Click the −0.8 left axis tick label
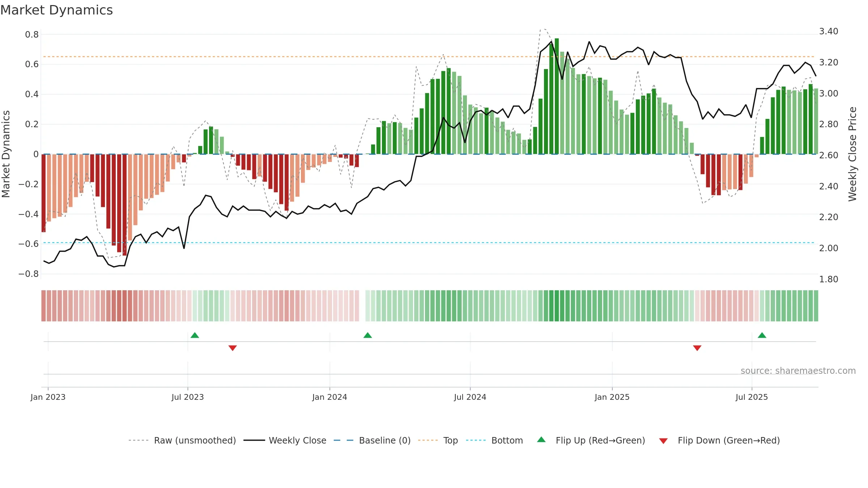The image size is (868, 488). click(x=29, y=274)
